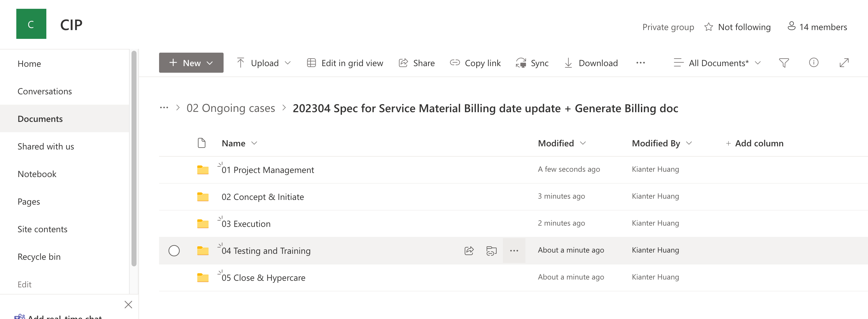Click the filter funnel icon
This screenshot has width=868, height=319.
pos(783,63)
